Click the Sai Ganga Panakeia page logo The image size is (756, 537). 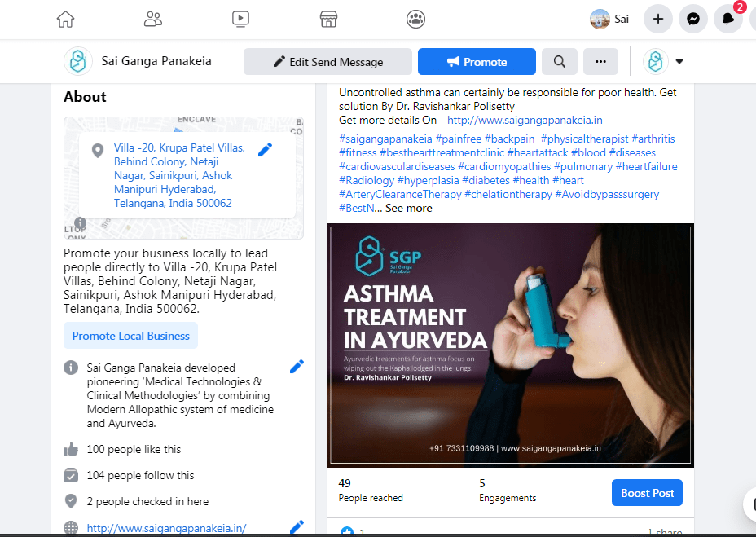click(78, 61)
